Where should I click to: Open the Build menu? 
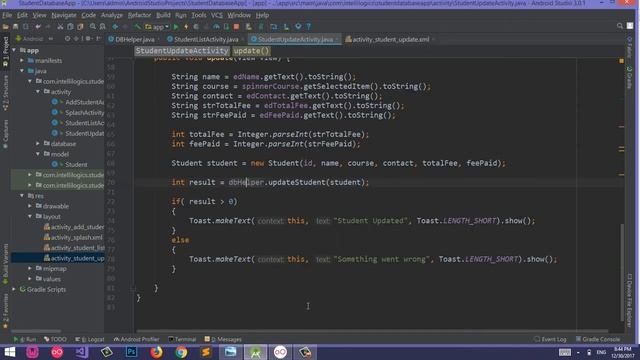[163, 16]
